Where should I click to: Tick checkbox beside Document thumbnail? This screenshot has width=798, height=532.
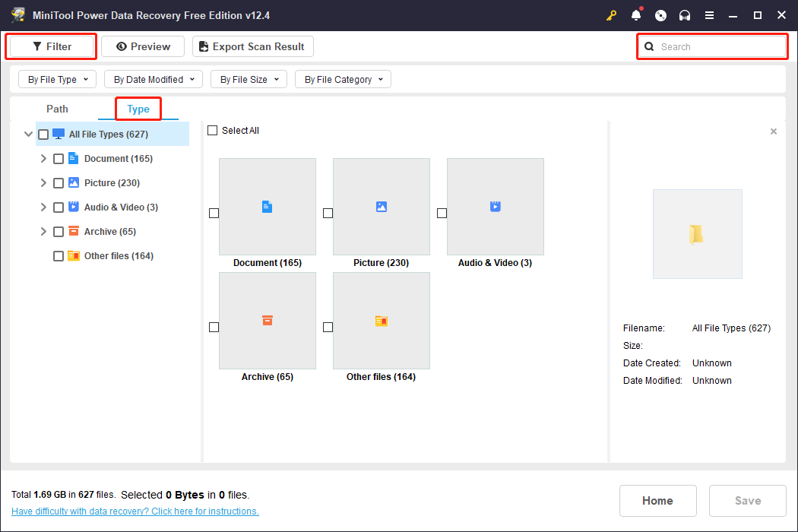[214, 214]
